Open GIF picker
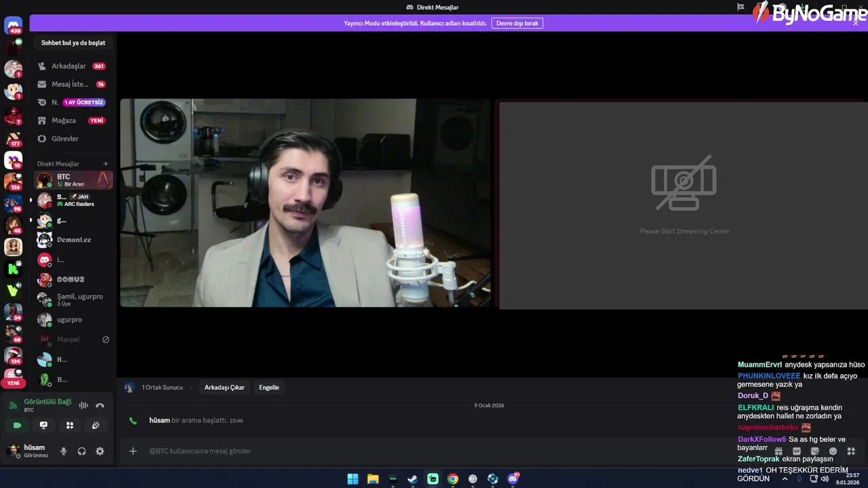This screenshot has width=868, height=488. 797,451
